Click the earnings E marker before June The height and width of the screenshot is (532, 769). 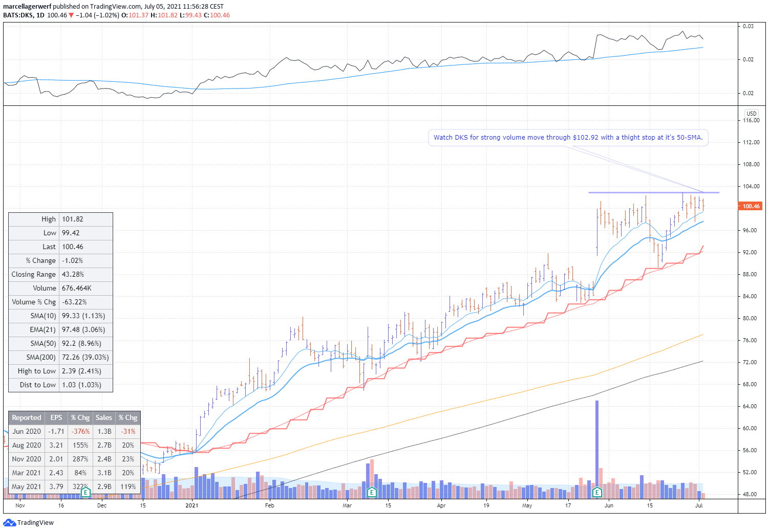click(597, 493)
